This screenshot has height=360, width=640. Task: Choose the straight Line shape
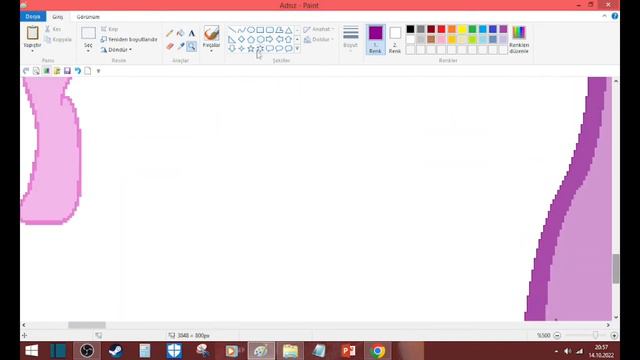[232, 30]
